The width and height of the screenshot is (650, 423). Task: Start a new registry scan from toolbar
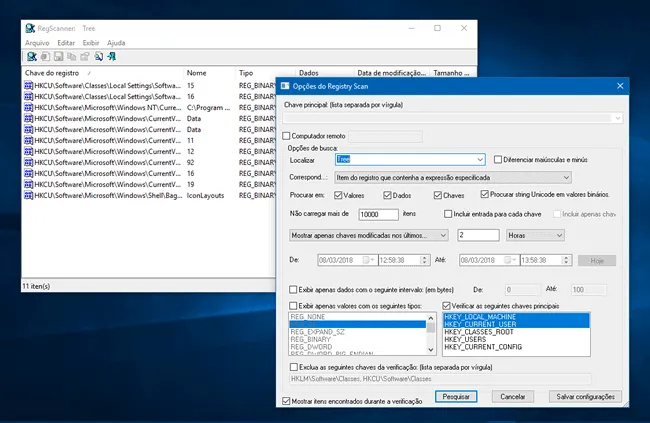tap(32, 56)
